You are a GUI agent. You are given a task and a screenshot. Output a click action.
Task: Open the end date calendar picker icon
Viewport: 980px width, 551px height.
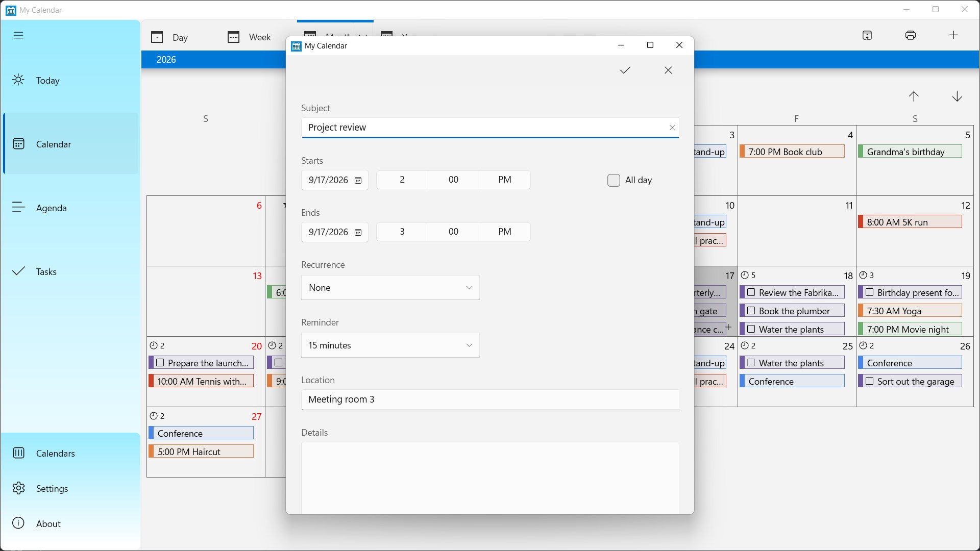pyautogui.click(x=358, y=233)
